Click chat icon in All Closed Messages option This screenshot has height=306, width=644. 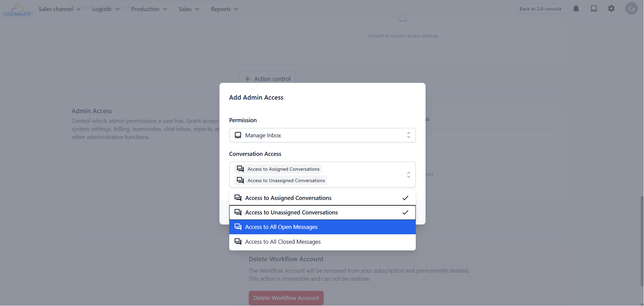coord(238,242)
